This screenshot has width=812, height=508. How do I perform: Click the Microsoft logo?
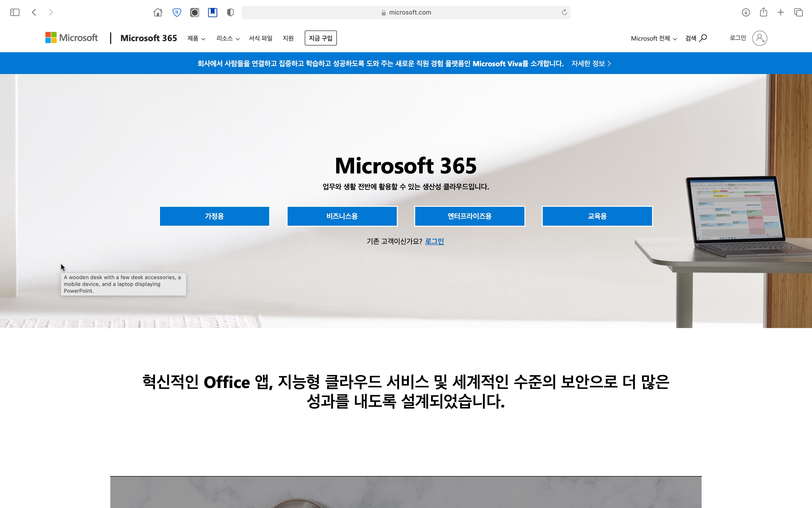click(x=72, y=38)
